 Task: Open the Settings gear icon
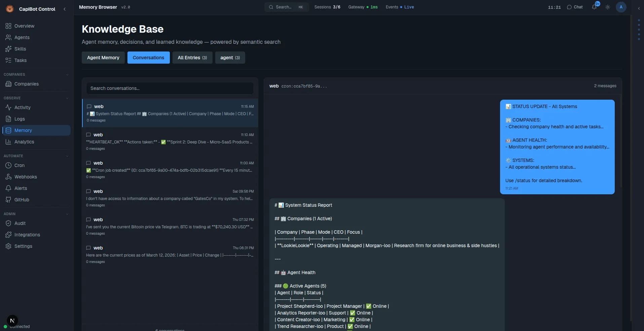pyautogui.click(x=8, y=246)
